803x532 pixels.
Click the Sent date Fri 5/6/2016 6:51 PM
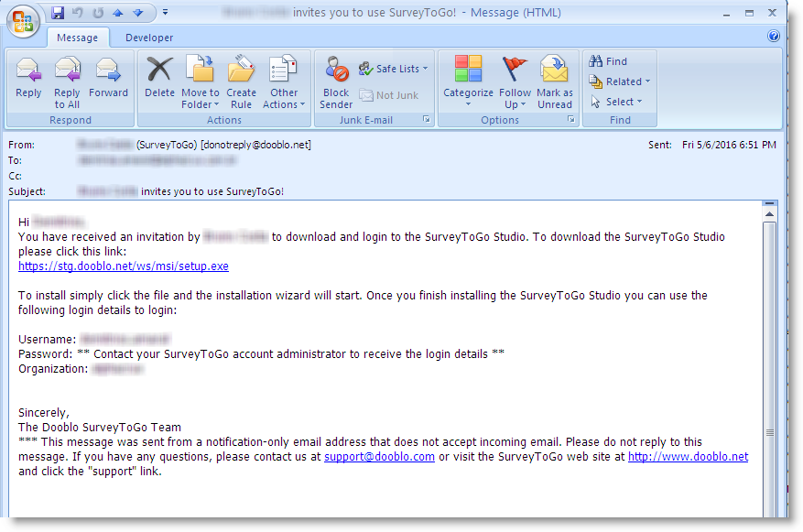729,145
